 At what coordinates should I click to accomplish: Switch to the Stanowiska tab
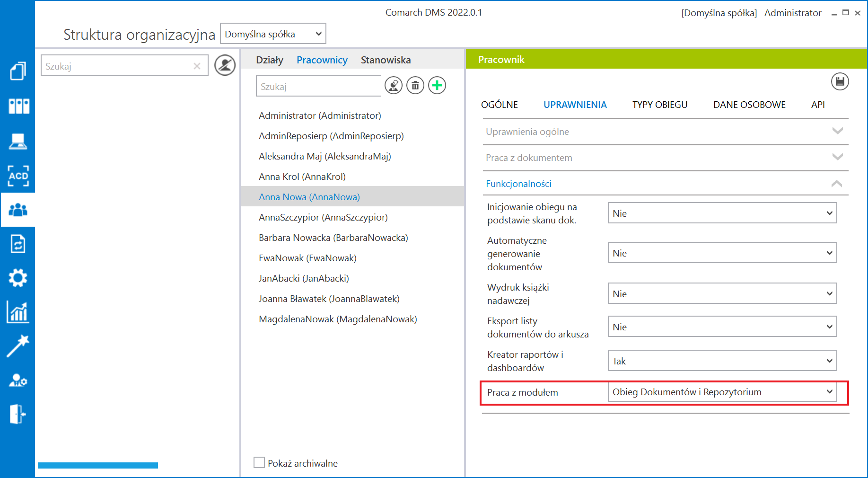pyautogui.click(x=386, y=60)
